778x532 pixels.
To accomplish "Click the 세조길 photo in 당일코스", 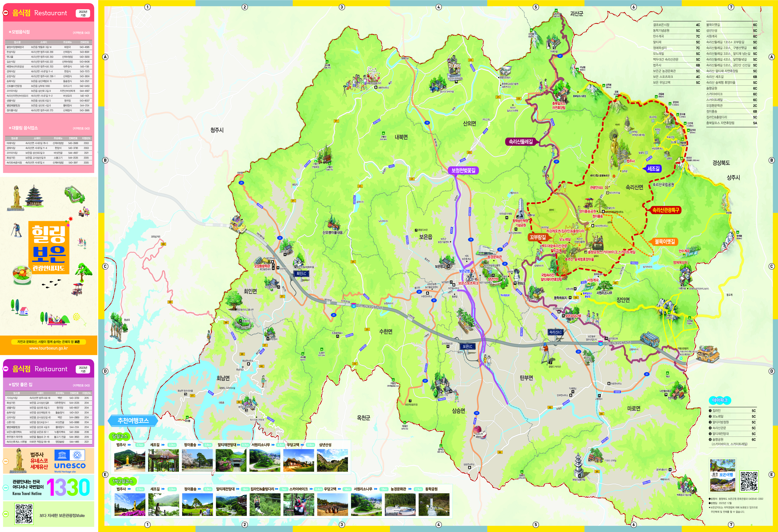I will pos(163,460).
